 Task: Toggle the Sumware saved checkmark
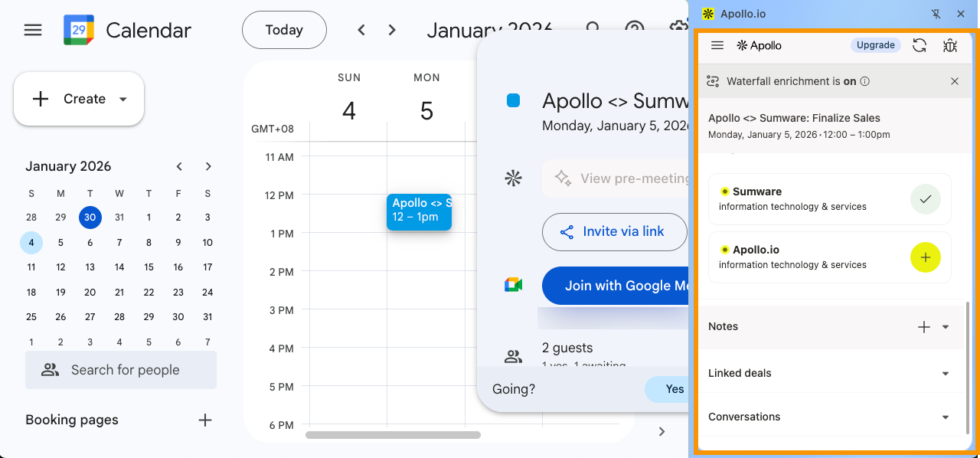pyautogui.click(x=925, y=199)
